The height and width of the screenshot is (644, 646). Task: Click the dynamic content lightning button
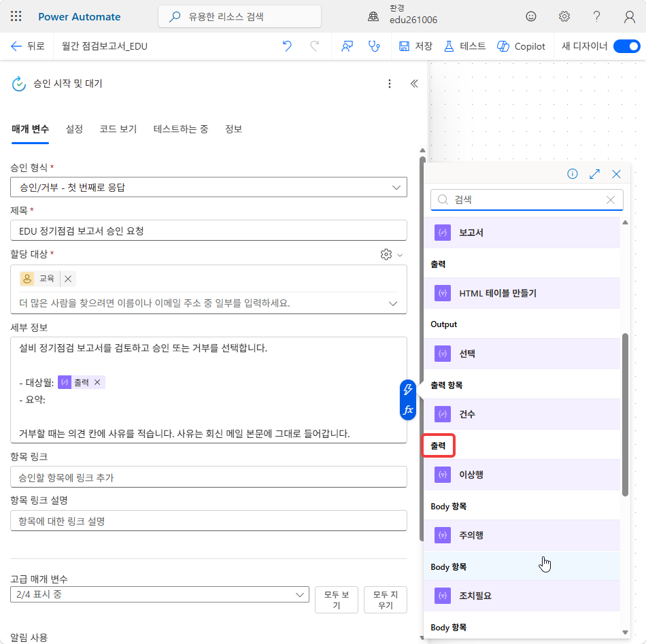point(408,389)
